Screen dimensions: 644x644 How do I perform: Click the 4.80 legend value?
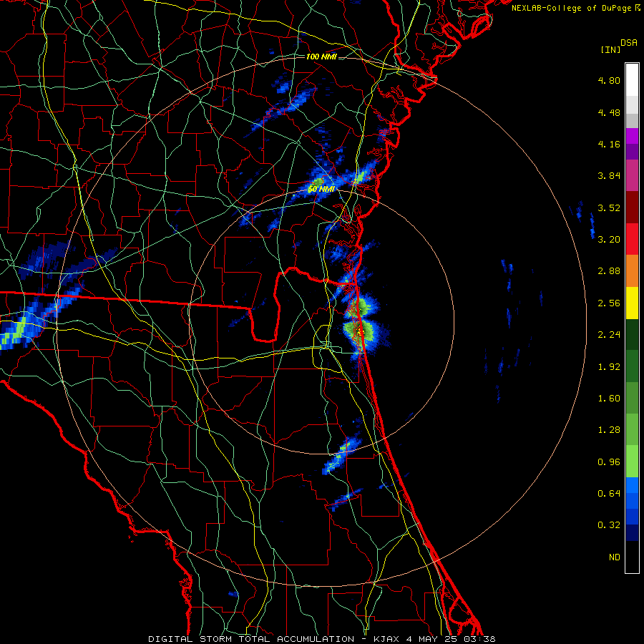coord(609,80)
